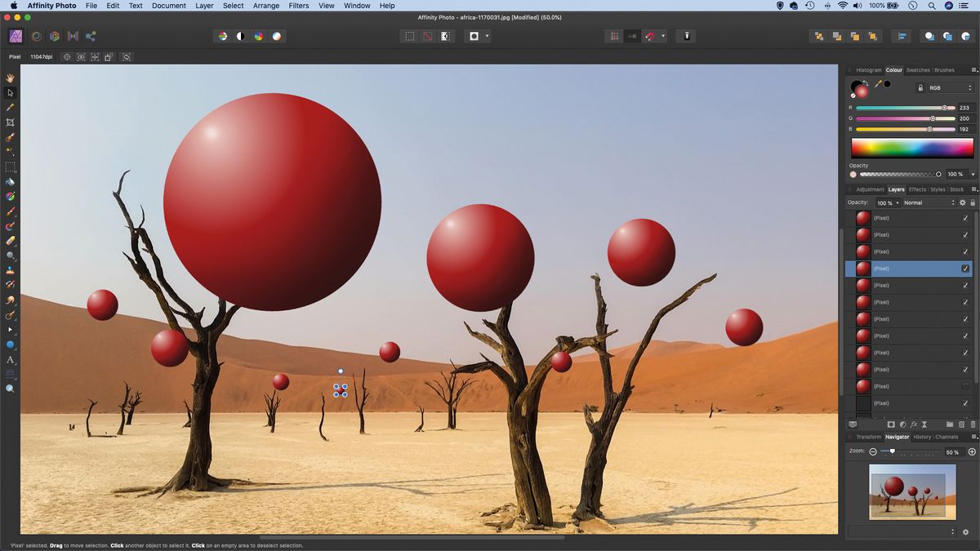The height and width of the screenshot is (551, 980).
Task: Add a layer effects (fx) to the selected layer
Action: [913, 424]
